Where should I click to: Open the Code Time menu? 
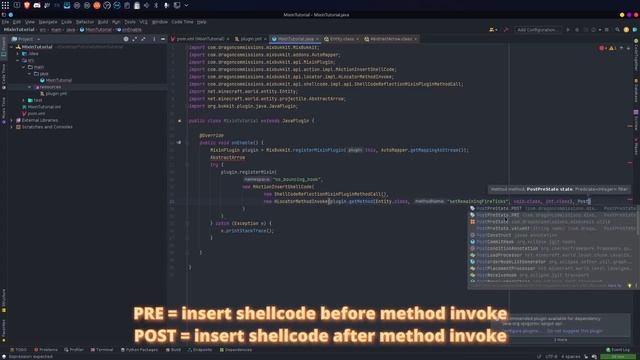click(x=182, y=22)
